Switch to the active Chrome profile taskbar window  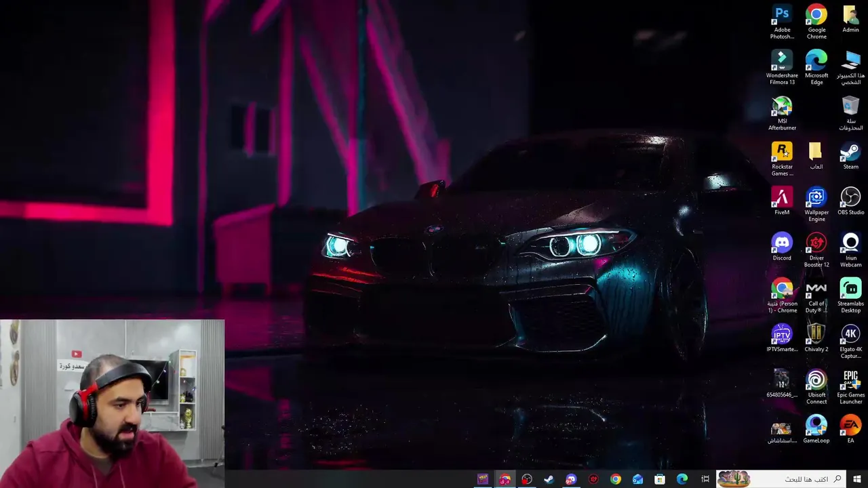505,479
